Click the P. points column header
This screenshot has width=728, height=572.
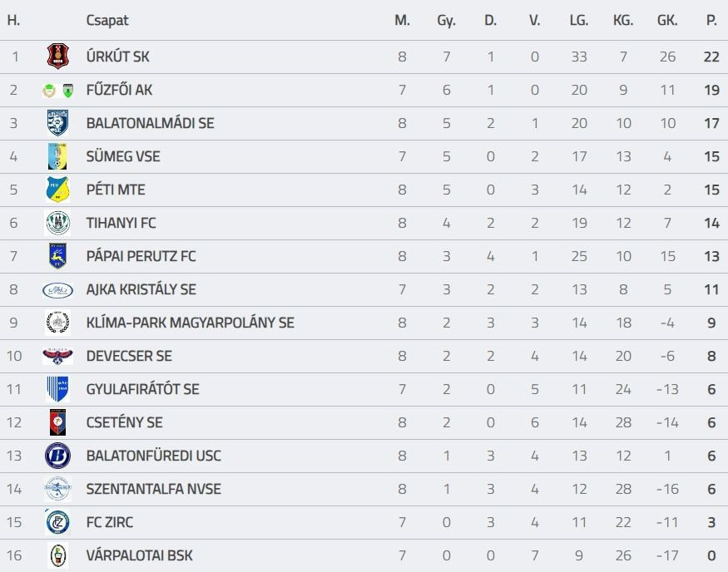coord(711,20)
